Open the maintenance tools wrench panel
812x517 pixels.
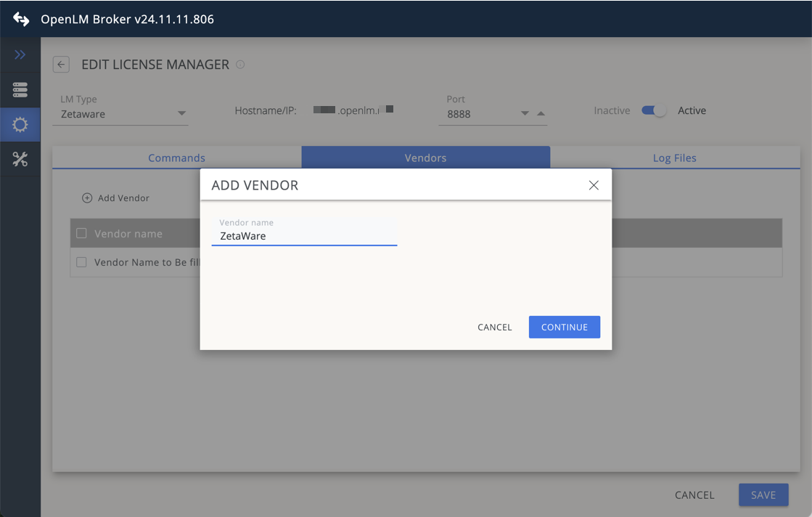pyautogui.click(x=20, y=159)
